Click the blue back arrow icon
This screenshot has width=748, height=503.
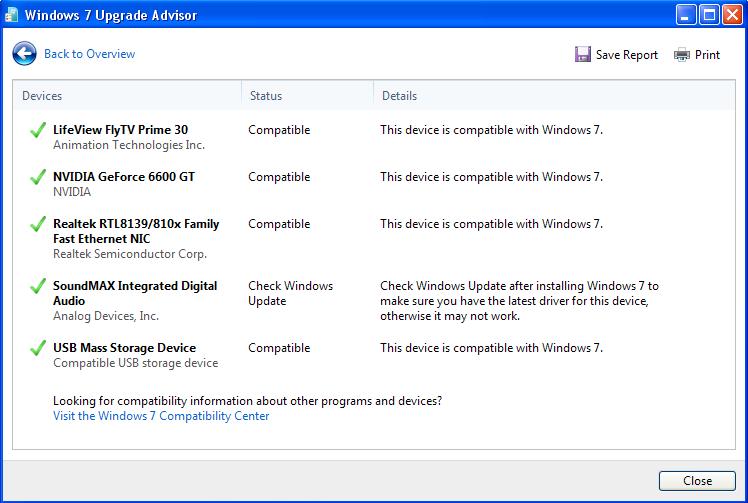pos(24,53)
